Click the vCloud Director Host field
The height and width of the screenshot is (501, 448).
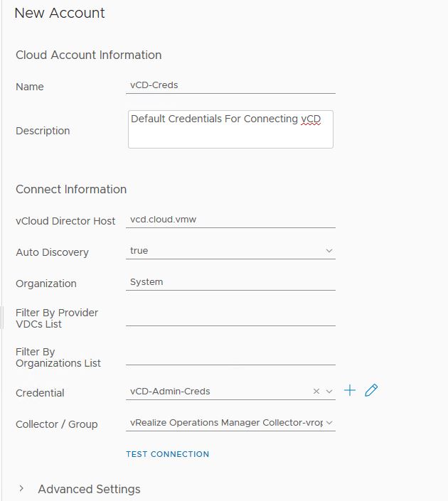(x=230, y=220)
